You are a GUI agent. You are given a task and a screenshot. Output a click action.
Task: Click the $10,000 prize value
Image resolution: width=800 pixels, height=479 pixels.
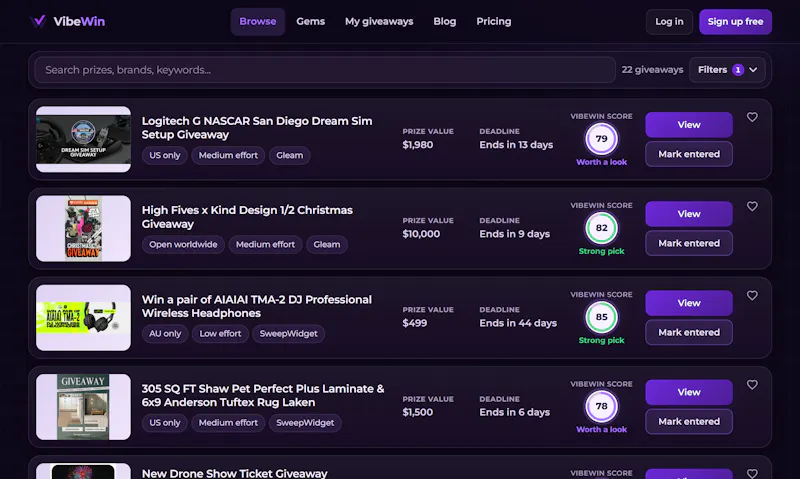coord(421,234)
